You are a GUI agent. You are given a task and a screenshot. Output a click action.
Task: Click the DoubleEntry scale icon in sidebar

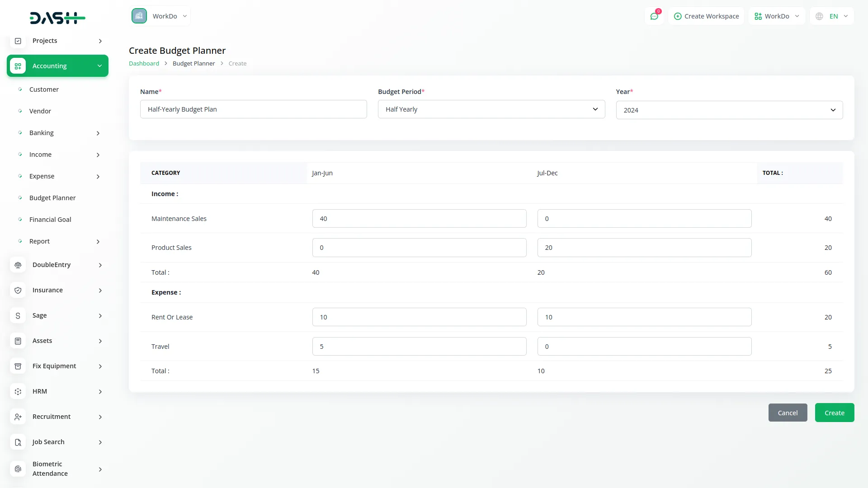pos(18,265)
